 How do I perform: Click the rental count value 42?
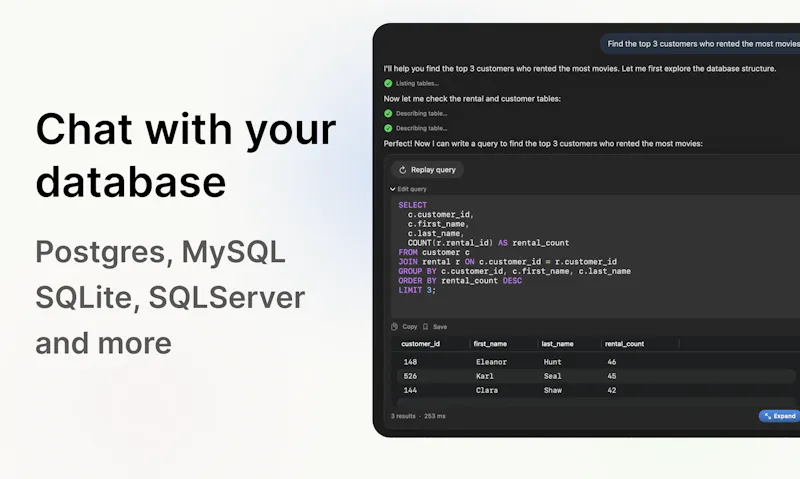click(612, 390)
